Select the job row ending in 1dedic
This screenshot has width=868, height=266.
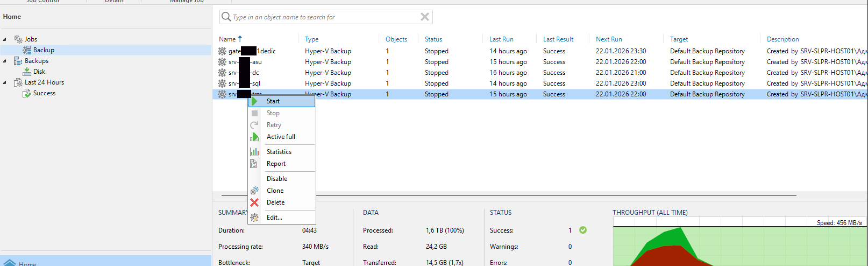[x=540, y=51]
